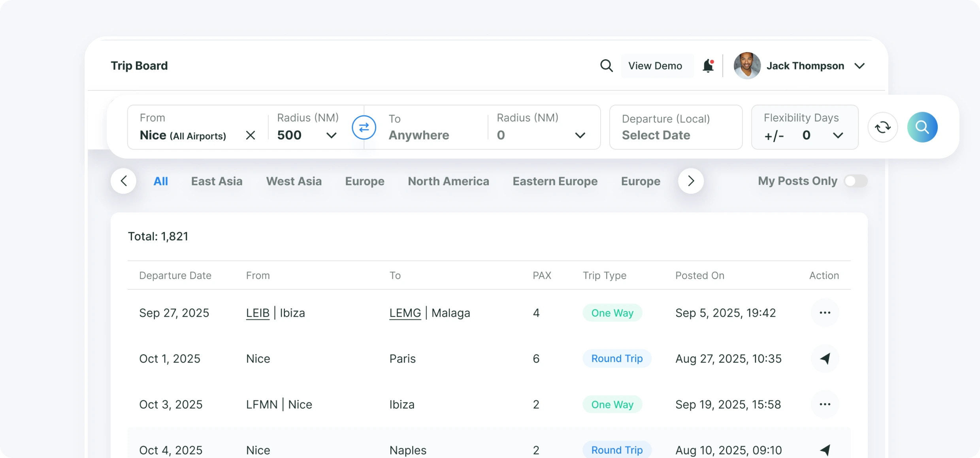Run the trip search with the search button

pyautogui.click(x=922, y=127)
